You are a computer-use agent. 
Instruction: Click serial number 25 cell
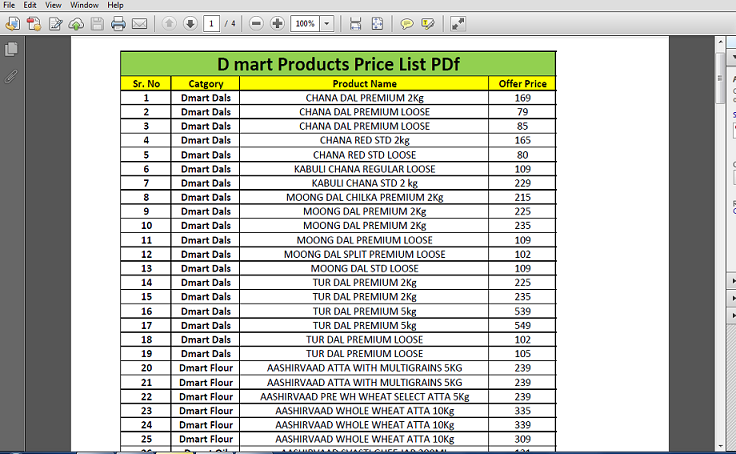(x=146, y=439)
